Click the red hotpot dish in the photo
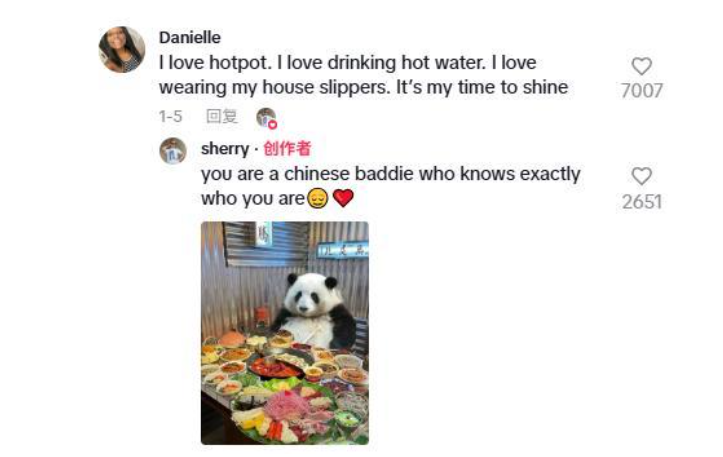723x457 pixels. [273, 368]
